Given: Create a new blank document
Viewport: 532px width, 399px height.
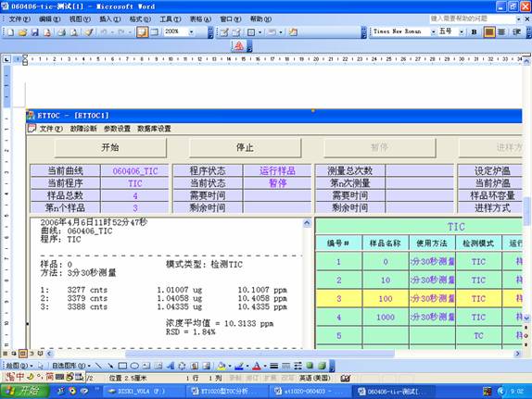Looking at the screenshot, I should (x=10, y=32).
